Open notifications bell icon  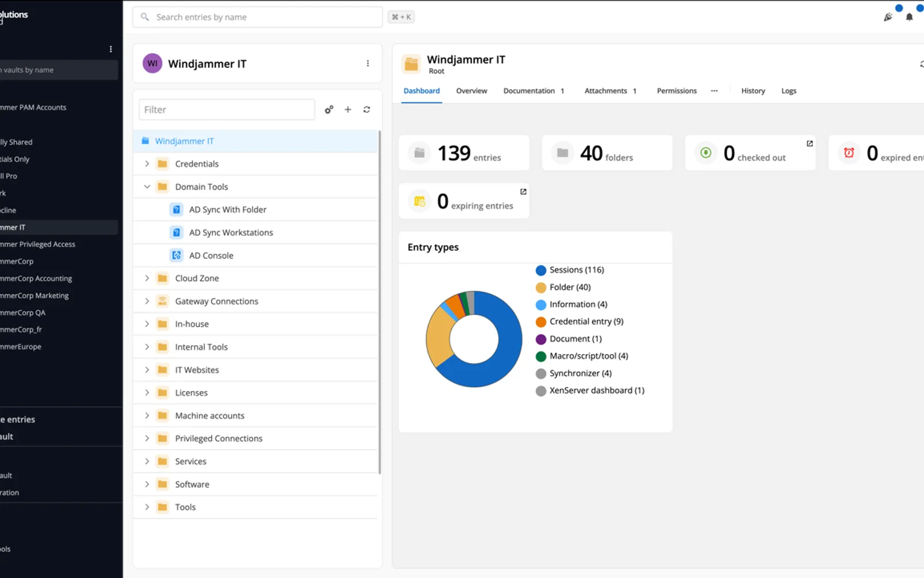910,17
